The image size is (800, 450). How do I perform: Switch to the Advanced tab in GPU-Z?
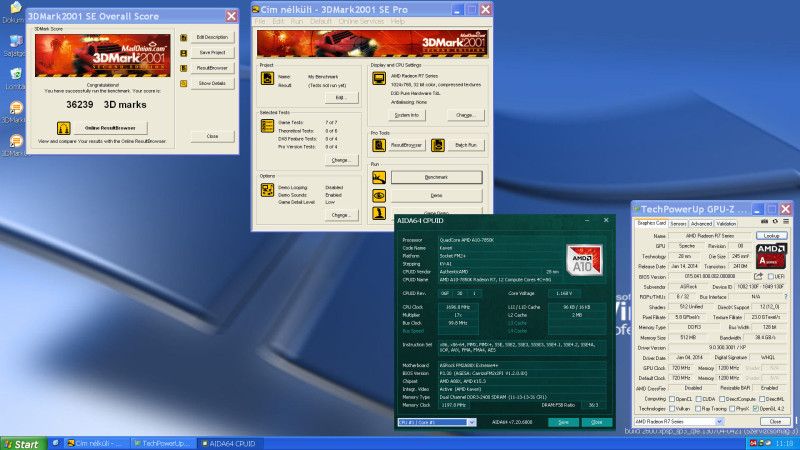(701, 223)
